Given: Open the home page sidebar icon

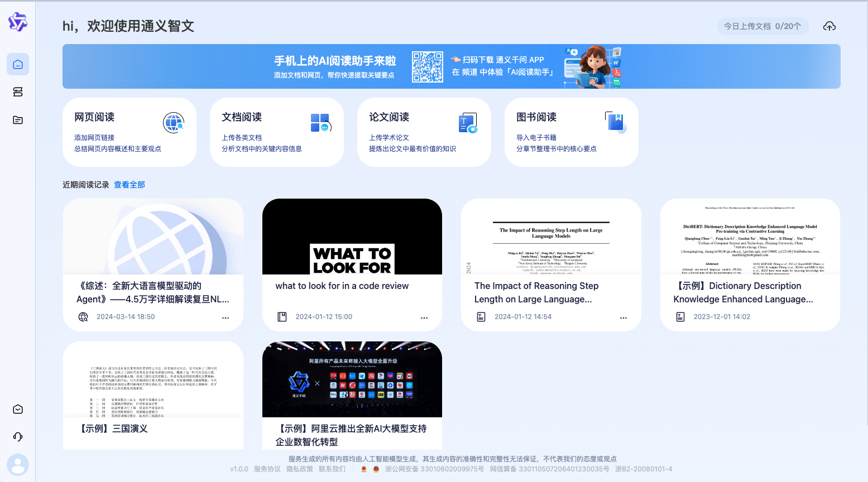Looking at the screenshot, I should pyautogui.click(x=18, y=64).
